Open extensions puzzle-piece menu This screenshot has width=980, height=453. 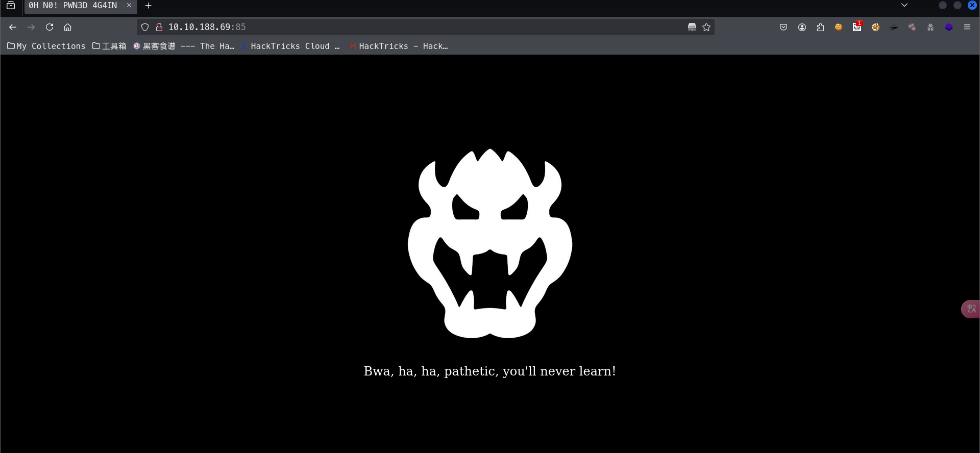pos(820,27)
